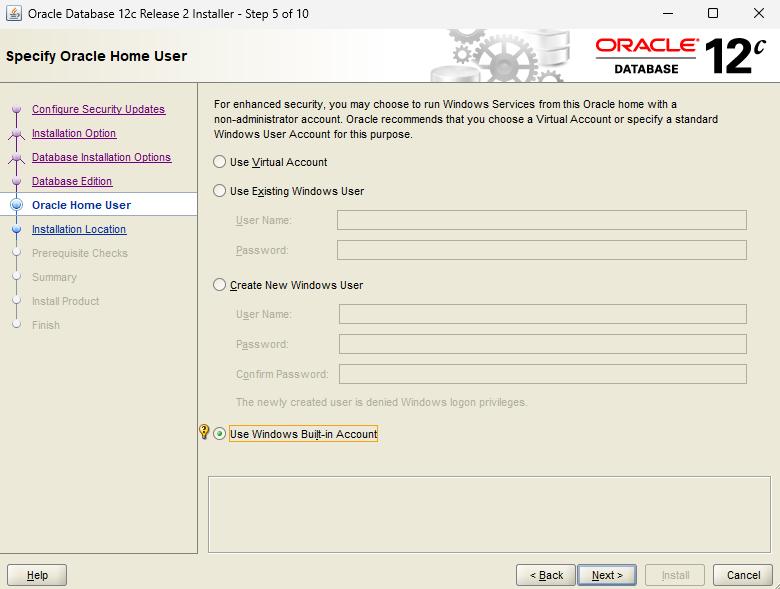
Task: Open Help button
Action: tap(37, 575)
